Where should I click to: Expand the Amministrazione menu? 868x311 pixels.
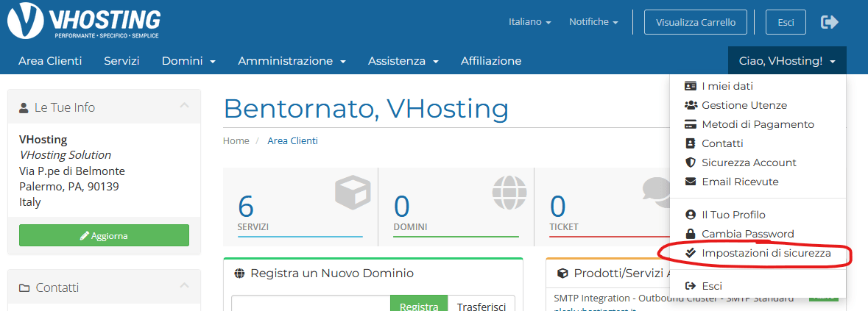point(292,61)
